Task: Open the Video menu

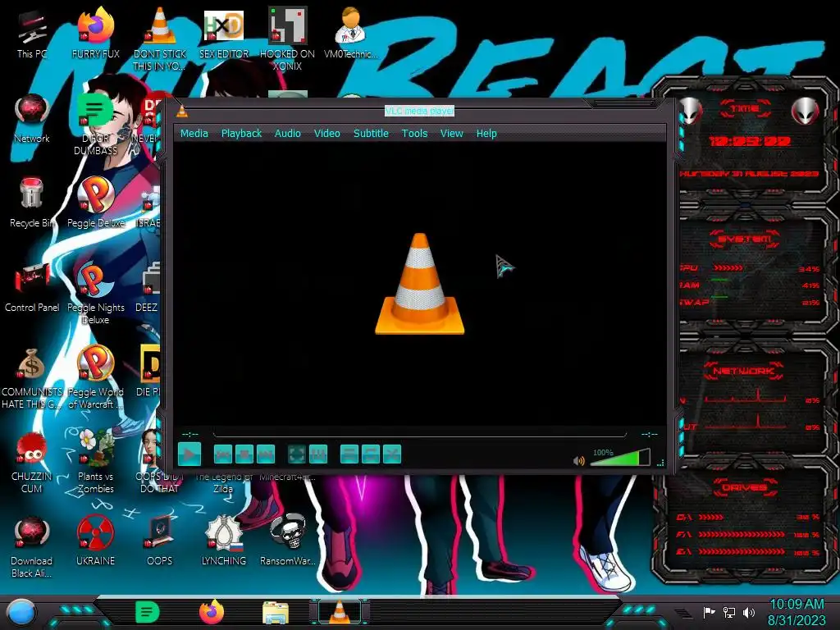Action: pyautogui.click(x=326, y=134)
